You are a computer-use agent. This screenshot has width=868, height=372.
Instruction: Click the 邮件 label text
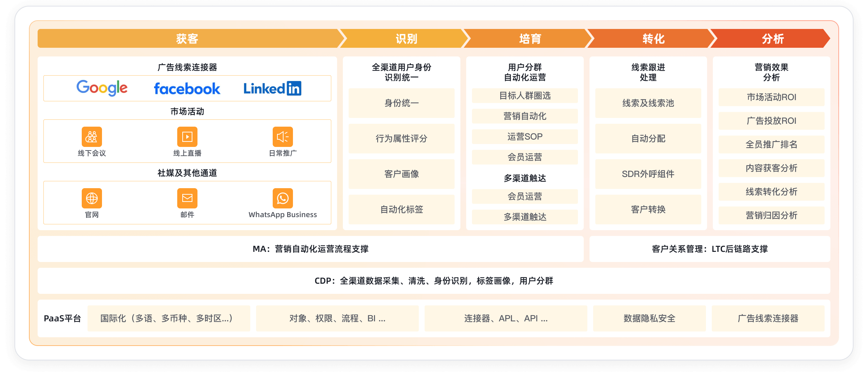point(187,215)
